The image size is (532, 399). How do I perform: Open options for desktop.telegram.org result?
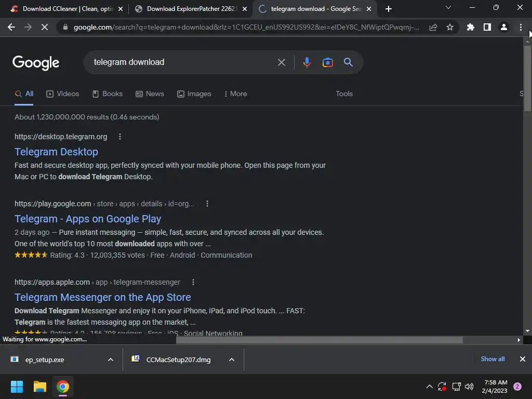click(x=120, y=137)
